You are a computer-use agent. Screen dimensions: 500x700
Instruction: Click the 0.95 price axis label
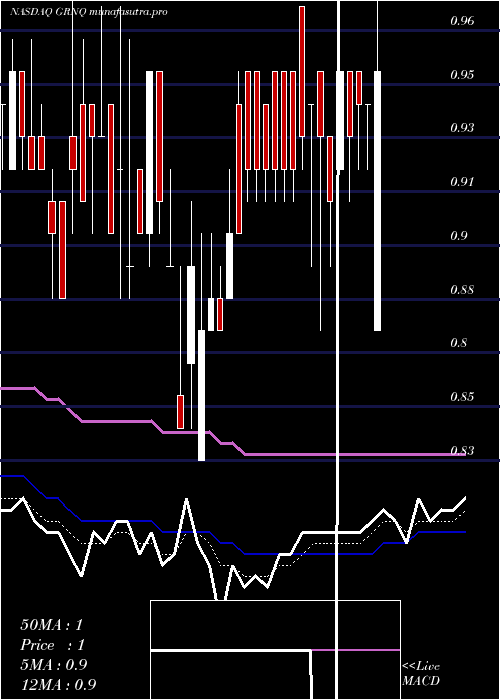tap(462, 74)
